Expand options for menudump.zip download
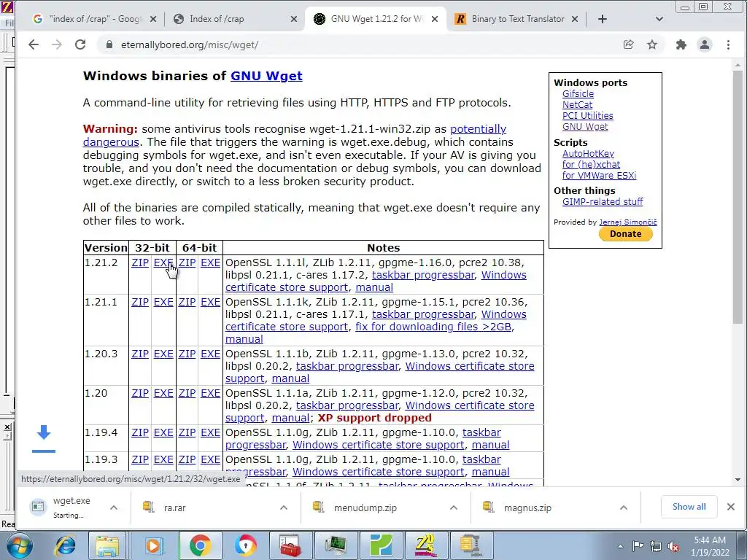This screenshot has height=560, width=747. (x=454, y=507)
